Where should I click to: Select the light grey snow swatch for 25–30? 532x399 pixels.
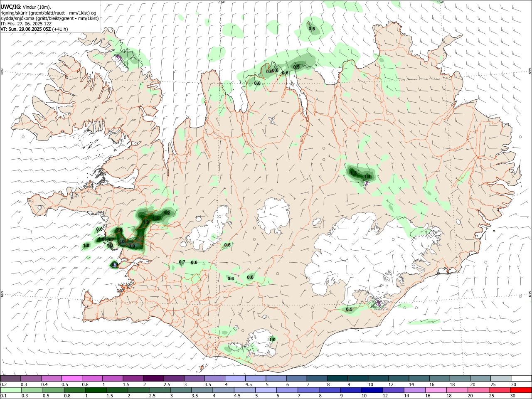tap(501, 378)
